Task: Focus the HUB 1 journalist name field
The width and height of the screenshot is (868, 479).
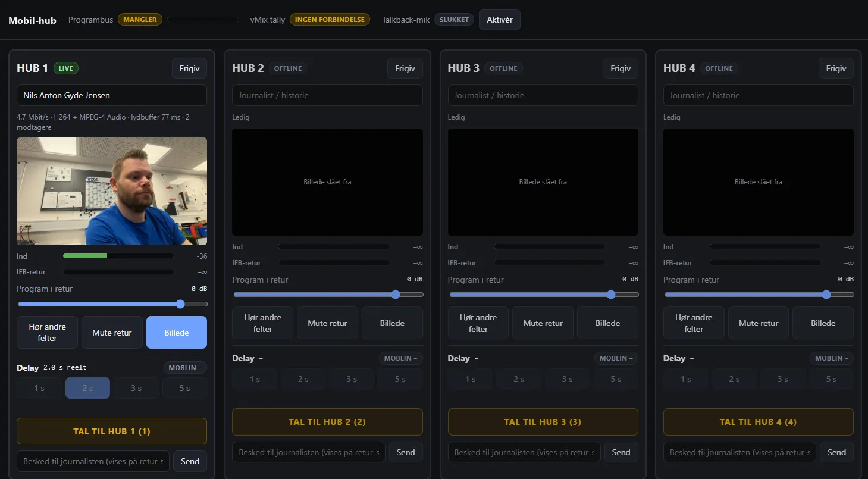Action: (112, 95)
